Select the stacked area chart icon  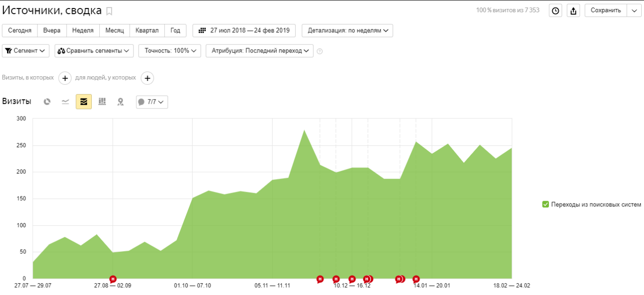(x=84, y=101)
